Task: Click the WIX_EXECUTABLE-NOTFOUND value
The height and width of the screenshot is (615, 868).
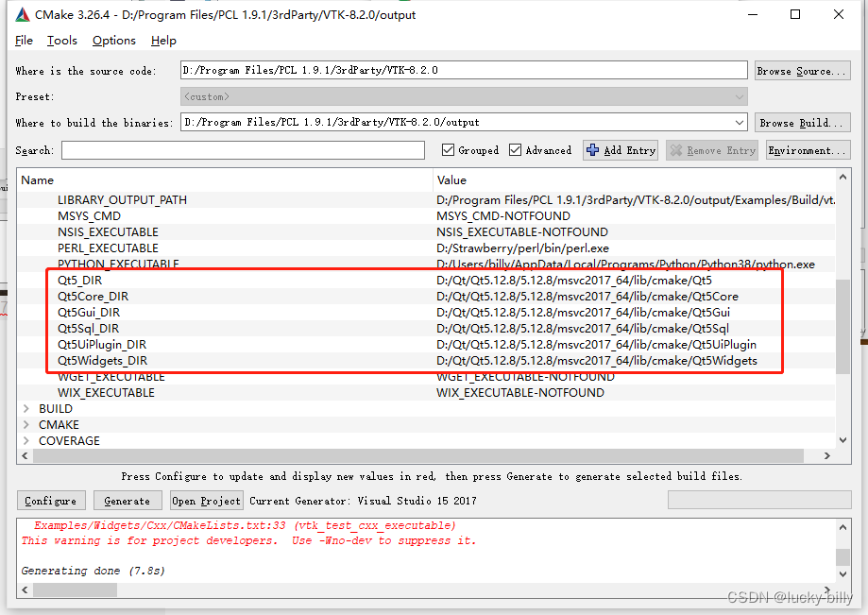Action: [x=520, y=392]
